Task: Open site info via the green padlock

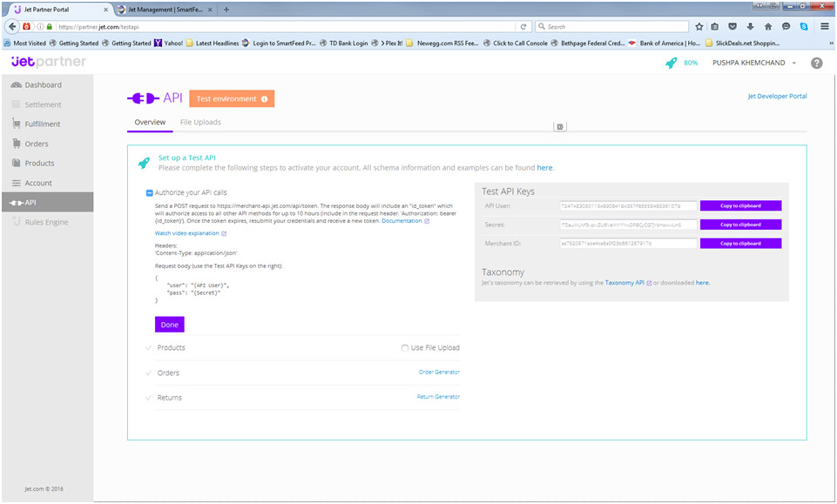Action: pos(50,27)
